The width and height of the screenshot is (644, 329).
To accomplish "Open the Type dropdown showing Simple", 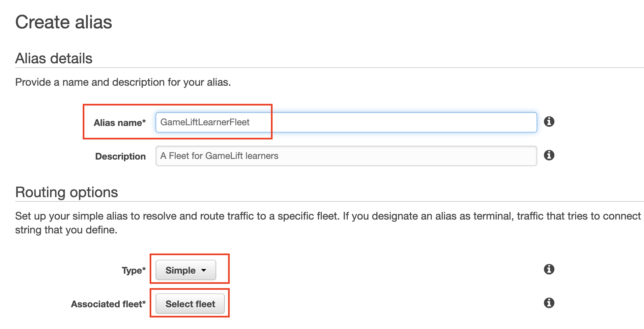I will pos(185,270).
